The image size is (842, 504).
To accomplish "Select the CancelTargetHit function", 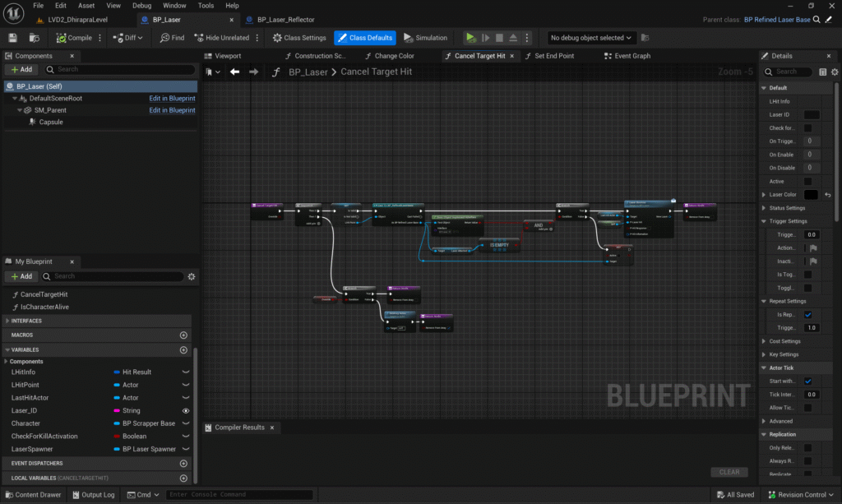I will point(44,294).
